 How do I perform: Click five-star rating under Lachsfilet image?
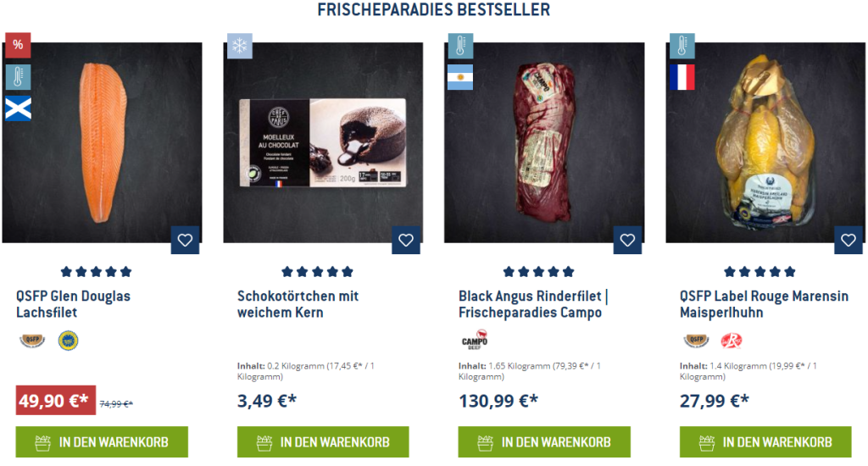96,272
